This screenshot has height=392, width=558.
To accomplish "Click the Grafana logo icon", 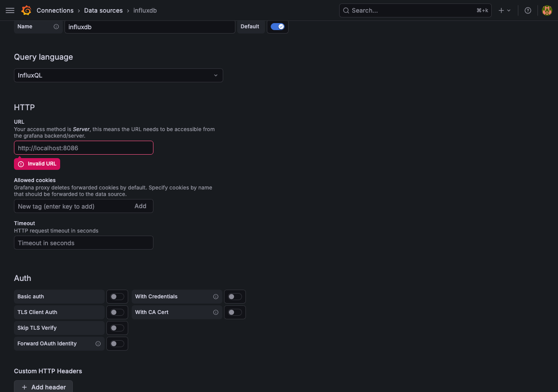I will (26, 10).
